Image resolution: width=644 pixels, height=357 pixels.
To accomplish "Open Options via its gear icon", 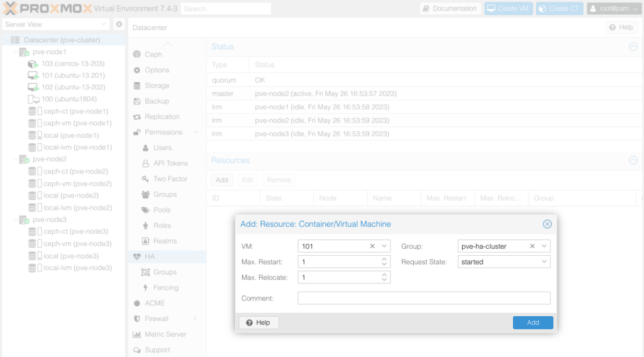I will click(136, 70).
